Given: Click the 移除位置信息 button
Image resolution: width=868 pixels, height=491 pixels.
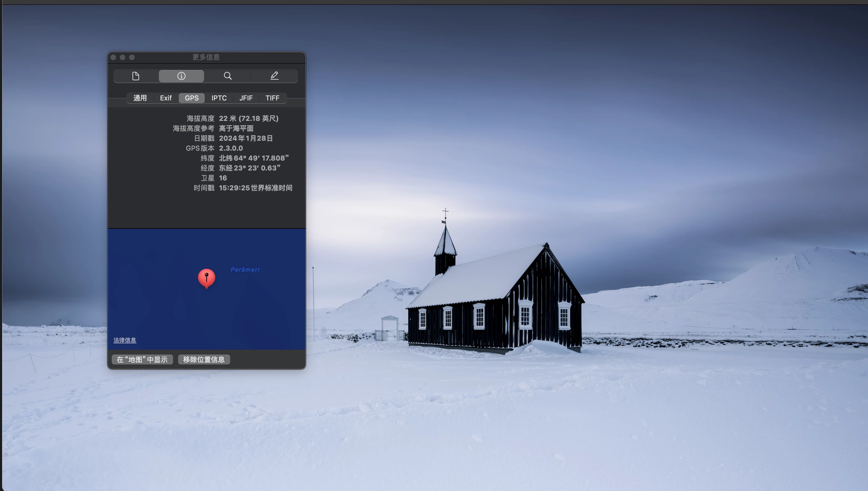Looking at the screenshot, I should 204,360.
